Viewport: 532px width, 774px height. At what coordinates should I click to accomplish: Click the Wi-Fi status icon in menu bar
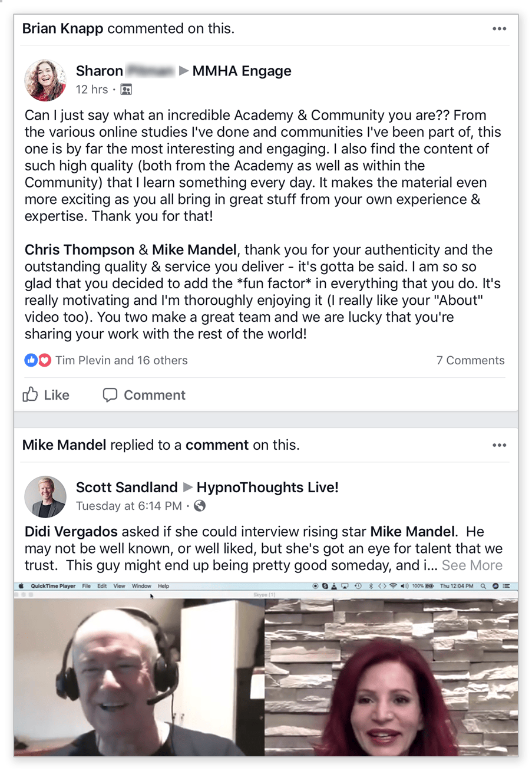coord(393,586)
